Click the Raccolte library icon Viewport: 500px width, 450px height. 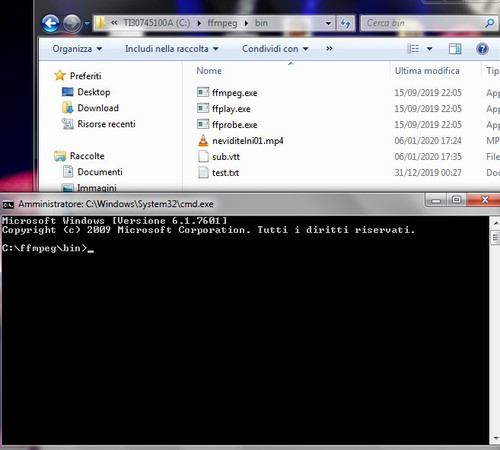click(x=60, y=156)
